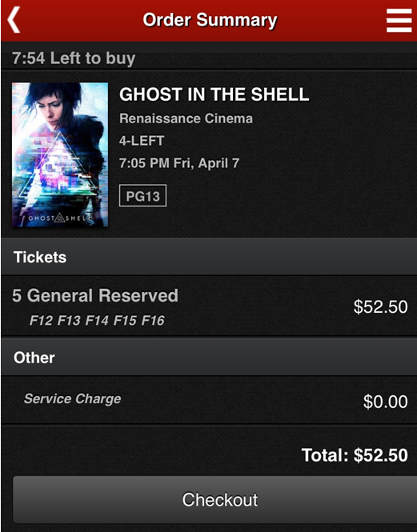Tap the Order Summary header title
The image size is (417, 532).
click(210, 20)
